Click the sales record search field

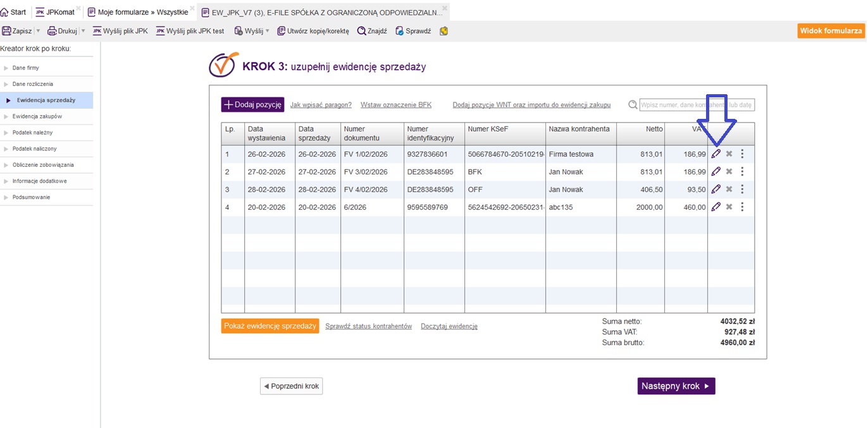697,105
